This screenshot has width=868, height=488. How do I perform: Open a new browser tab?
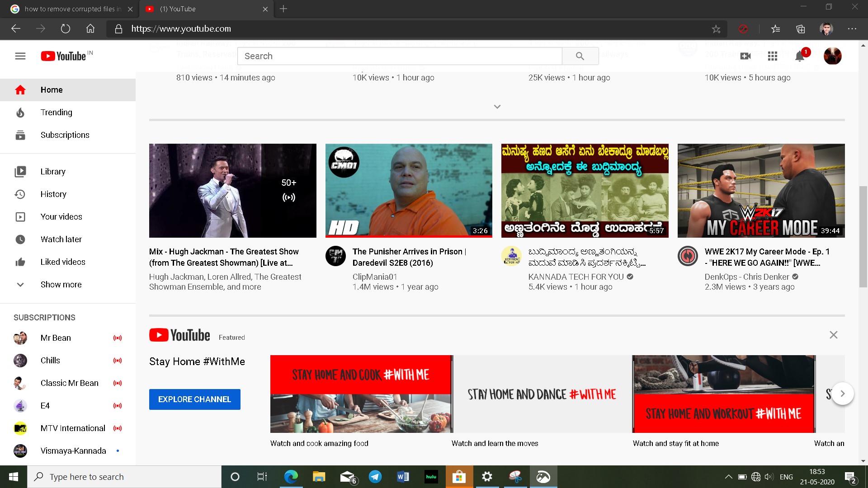pos(283,9)
